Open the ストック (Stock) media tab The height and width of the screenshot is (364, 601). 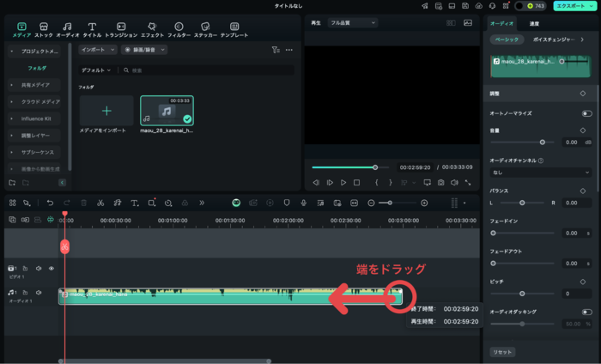click(44, 30)
